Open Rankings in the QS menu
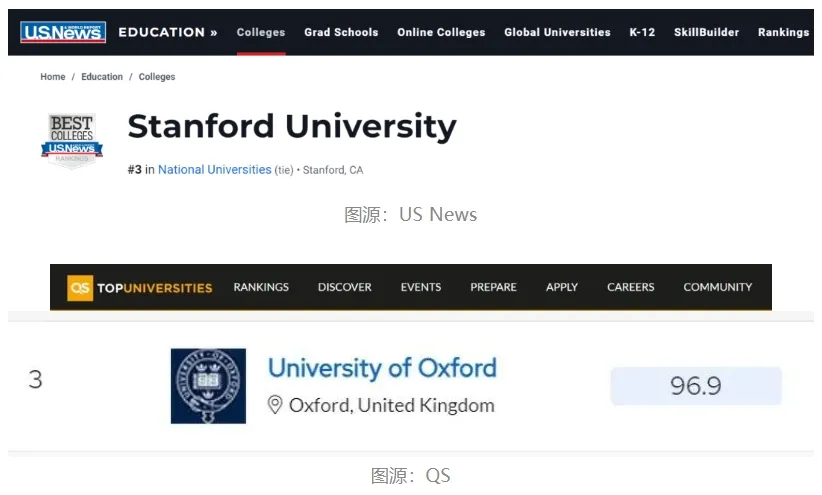The height and width of the screenshot is (495, 822). click(261, 287)
